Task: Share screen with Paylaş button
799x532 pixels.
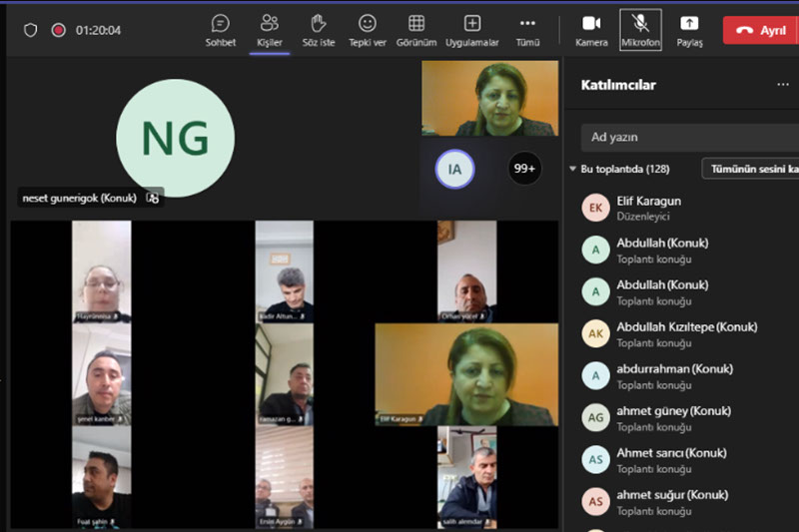Action: tap(689, 29)
